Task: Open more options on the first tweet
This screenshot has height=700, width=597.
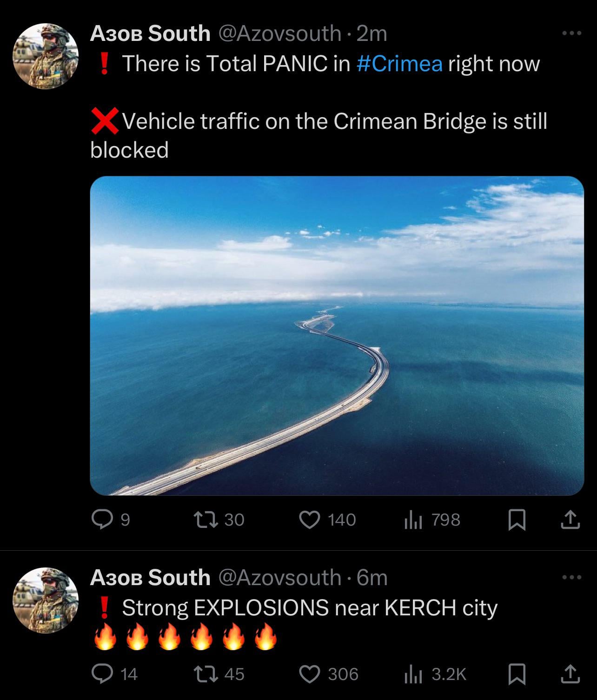Action: 571,33
